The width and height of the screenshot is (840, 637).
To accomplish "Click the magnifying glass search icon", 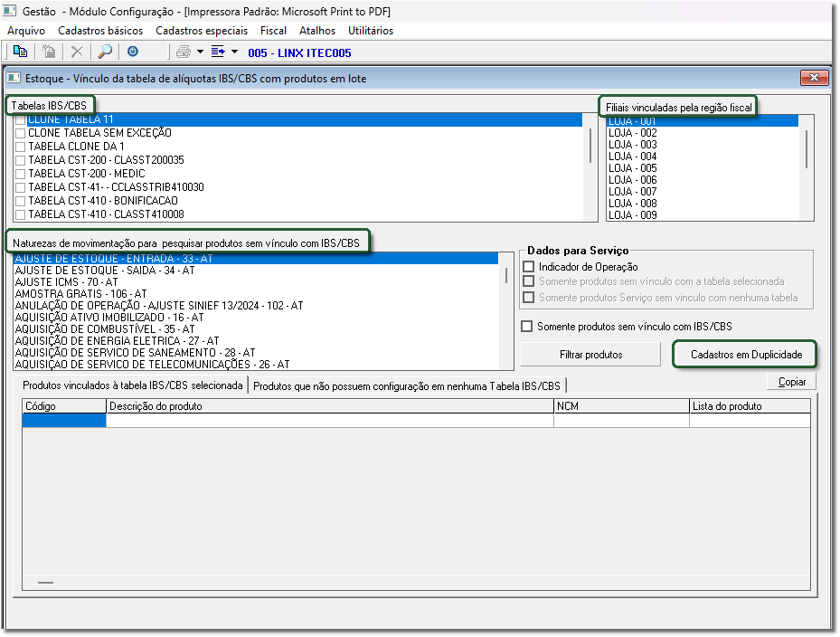I will click(x=105, y=52).
